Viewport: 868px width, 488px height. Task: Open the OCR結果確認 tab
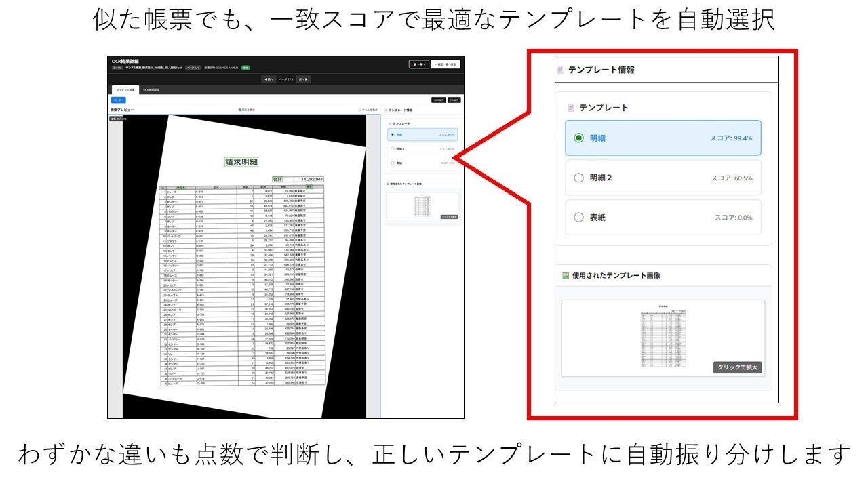151,89
